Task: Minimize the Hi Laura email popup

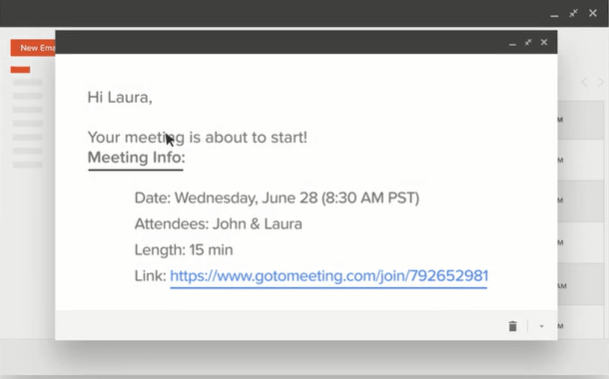Action: 513,43
